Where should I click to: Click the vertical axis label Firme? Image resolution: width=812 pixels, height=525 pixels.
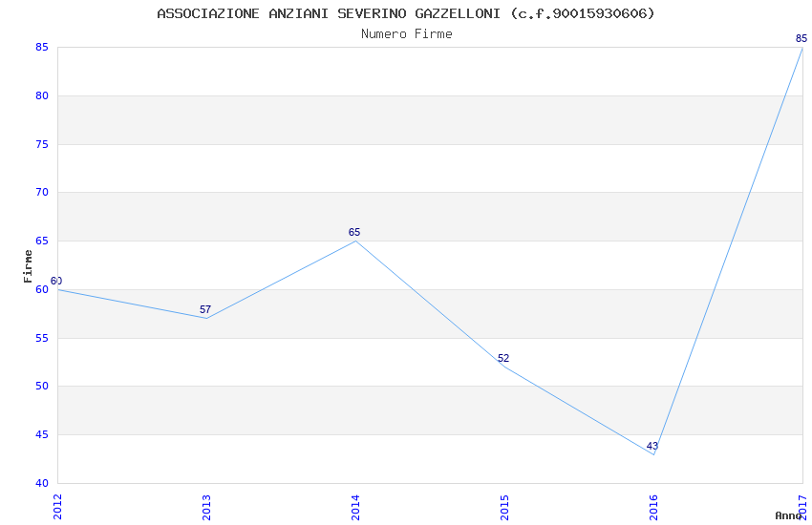[28, 266]
